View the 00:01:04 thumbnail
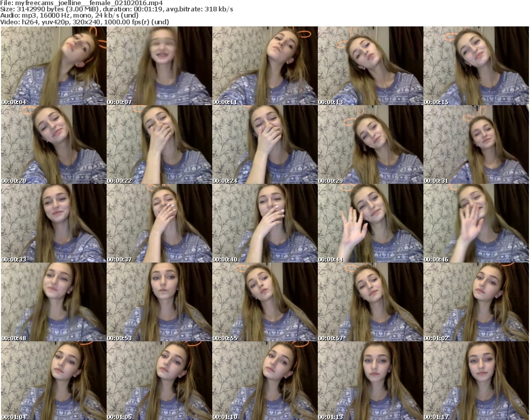 click(x=54, y=381)
